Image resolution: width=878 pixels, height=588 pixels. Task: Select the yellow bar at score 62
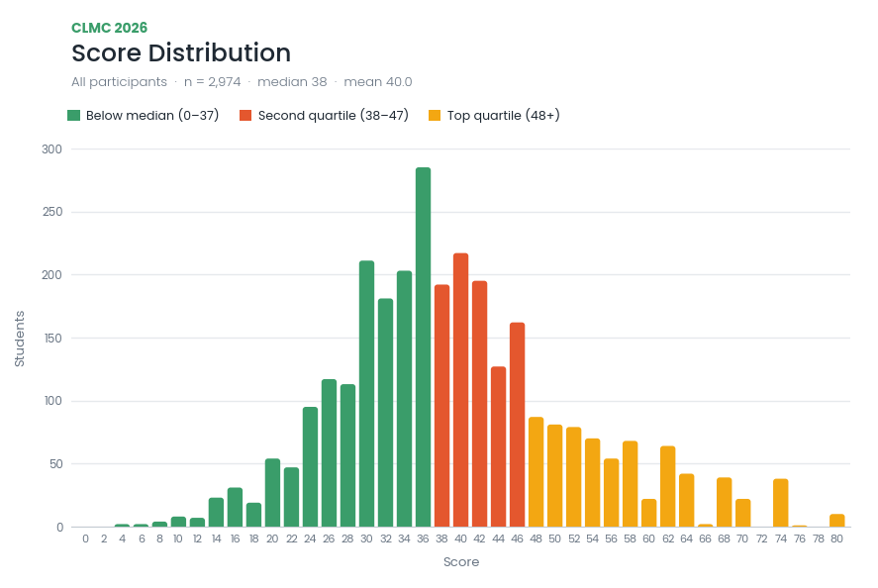667,487
